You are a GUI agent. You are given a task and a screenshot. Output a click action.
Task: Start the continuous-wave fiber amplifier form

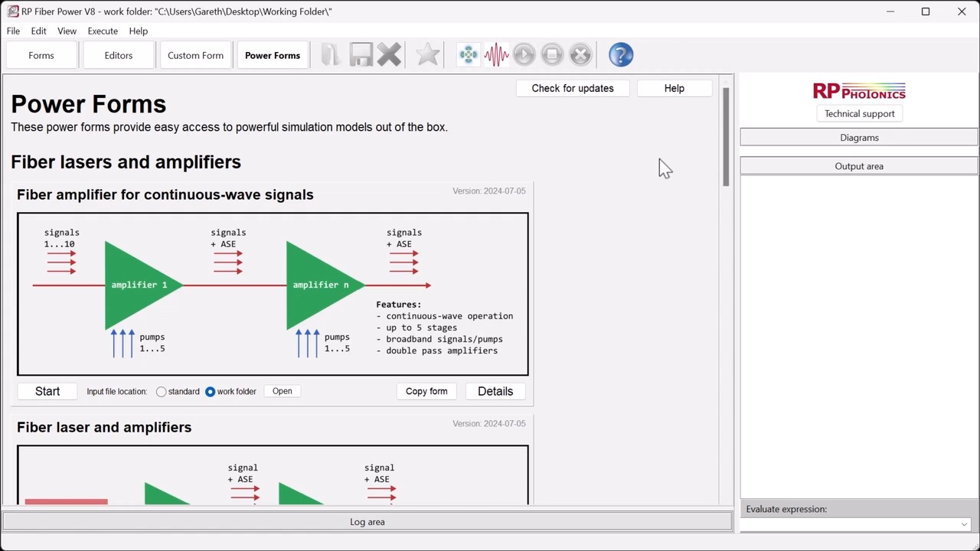pyautogui.click(x=47, y=391)
